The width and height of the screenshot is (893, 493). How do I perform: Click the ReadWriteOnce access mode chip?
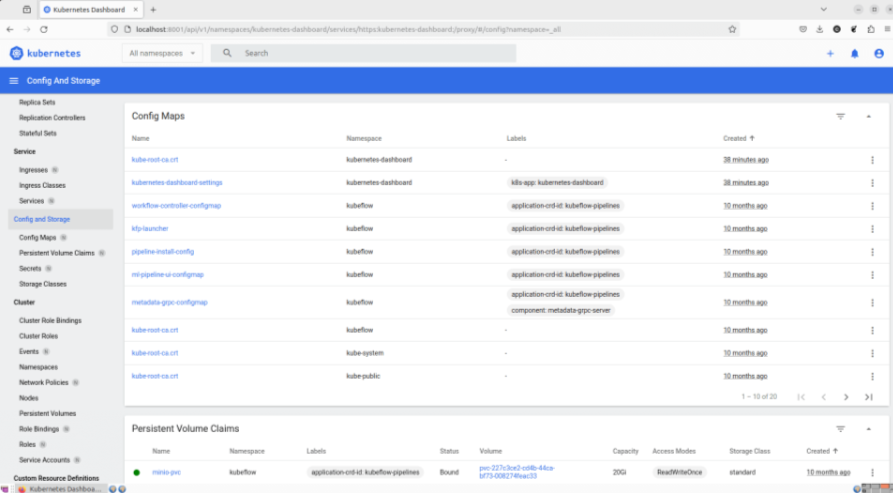pos(679,472)
